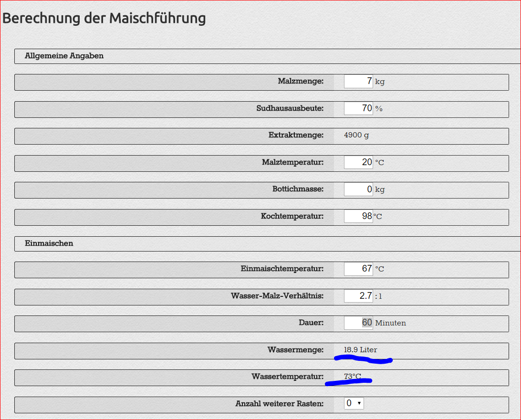Click the Wasser-Malz-Verhältnis label text

pos(277,296)
